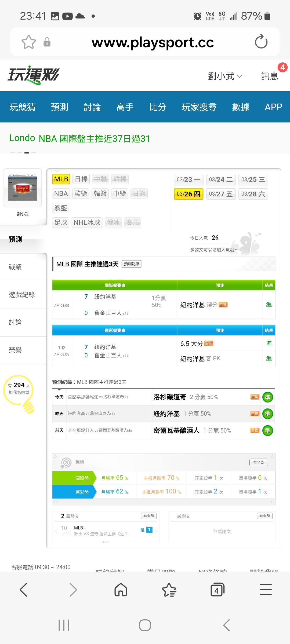This screenshot has width=290, height=644.
Task: Choose date 03/27 五
Action: (x=221, y=194)
